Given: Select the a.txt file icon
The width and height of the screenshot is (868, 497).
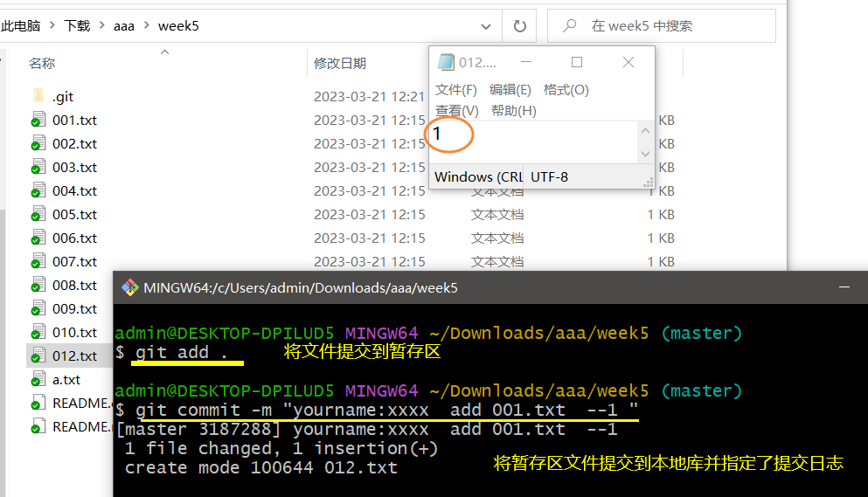Looking at the screenshot, I should point(38,380).
